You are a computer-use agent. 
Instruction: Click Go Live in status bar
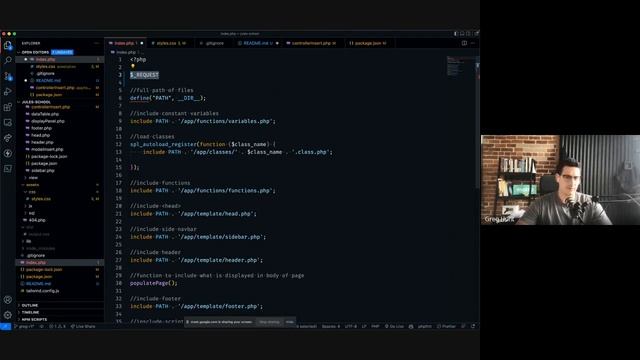[x=394, y=327]
